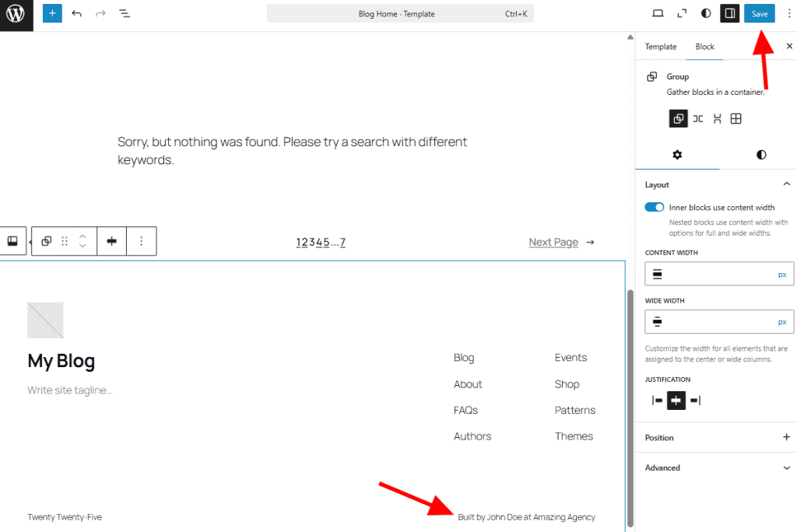Viewport: 797px width, 532px height.
Task: Open the WordPress logo menu
Action: pyautogui.click(x=16, y=13)
